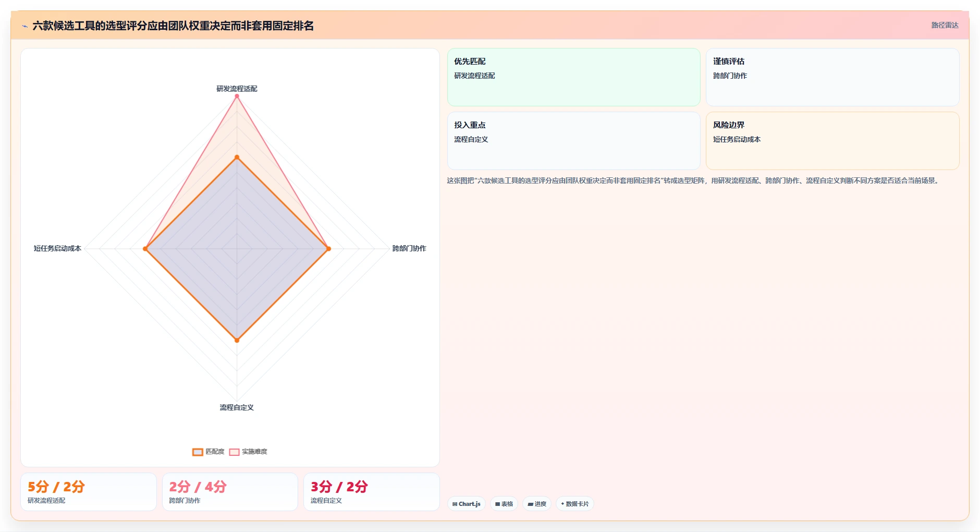Click the description paragraph below the cards
980x532 pixels.
[x=694, y=180]
